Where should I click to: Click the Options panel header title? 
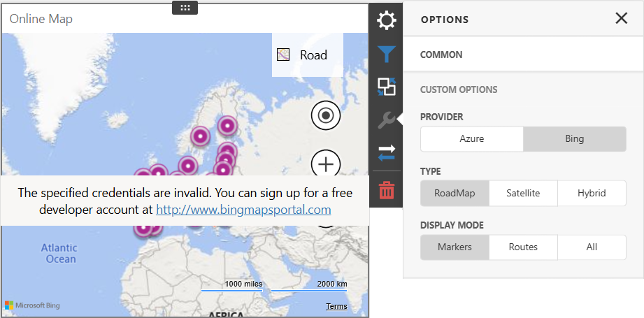pos(445,20)
